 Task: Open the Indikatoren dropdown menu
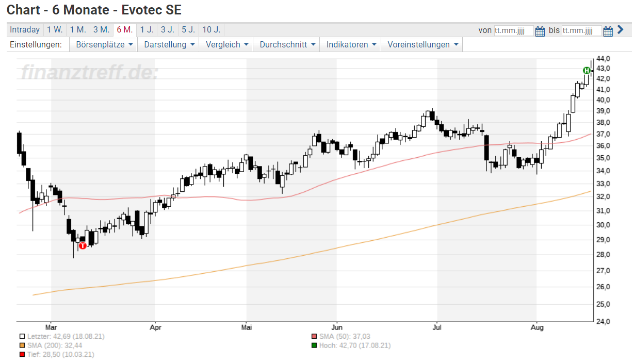pos(351,45)
